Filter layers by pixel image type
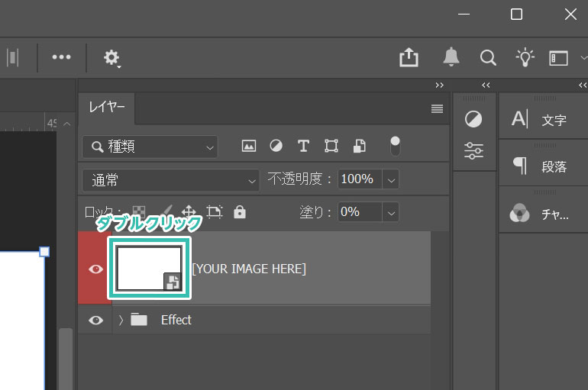The width and height of the screenshot is (588, 390). tap(248, 146)
